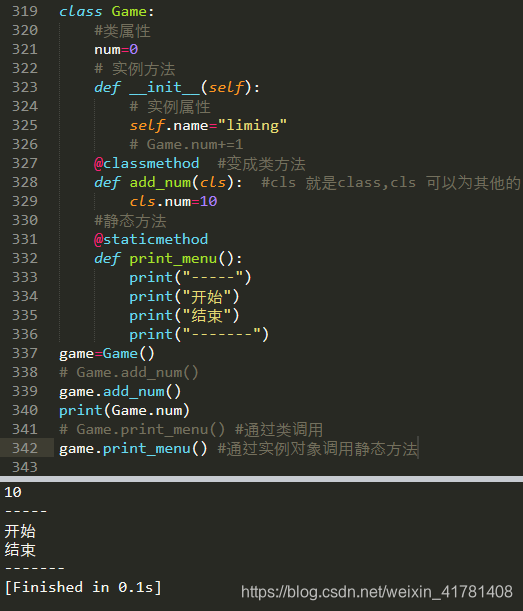Click the commented line '# Game.num+=1'
This screenshot has height=611, width=523.
point(186,145)
